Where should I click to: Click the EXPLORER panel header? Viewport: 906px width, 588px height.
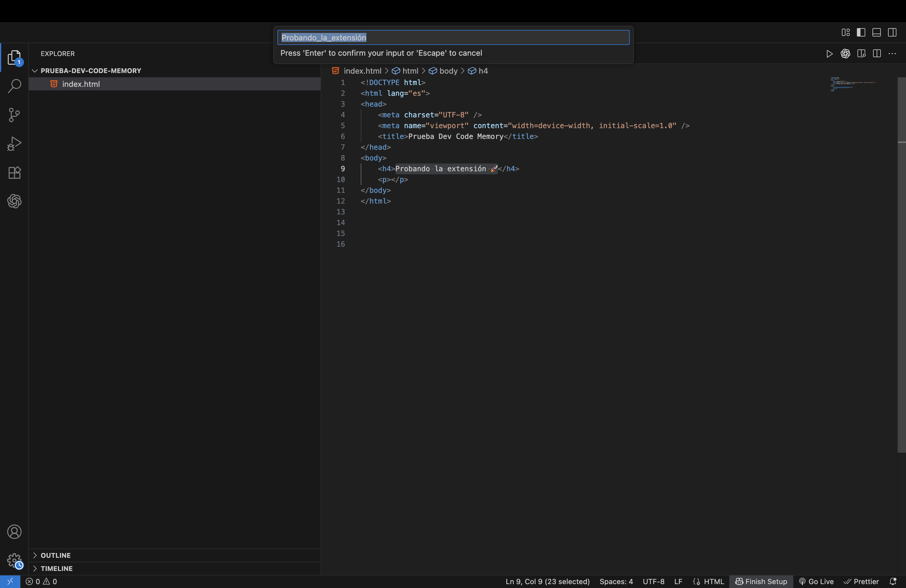click(58, 54)
